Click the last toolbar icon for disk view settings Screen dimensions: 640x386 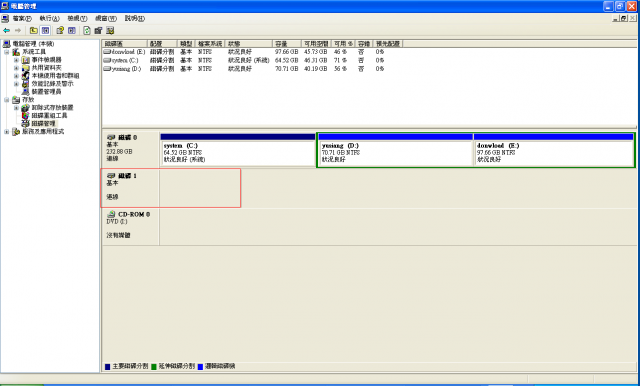[110, 31]
